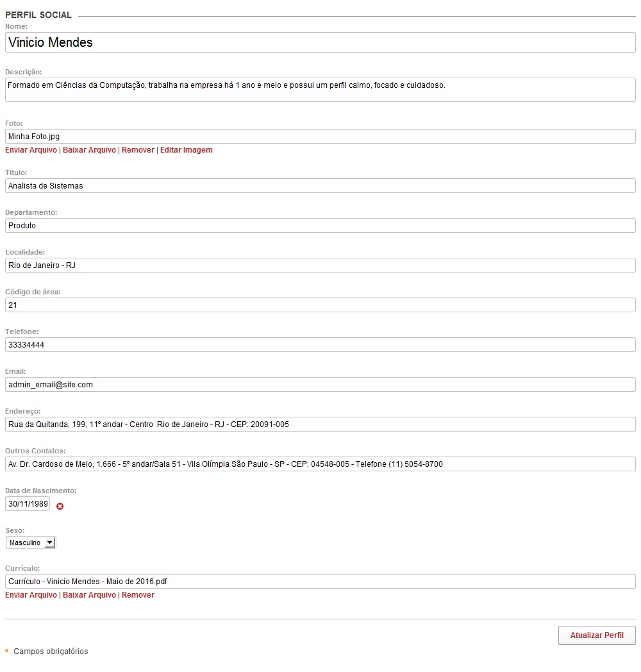Click Baixar Arquivo link under Foto
Viewport: 641px width, 672px height.
tap(89, 150)
